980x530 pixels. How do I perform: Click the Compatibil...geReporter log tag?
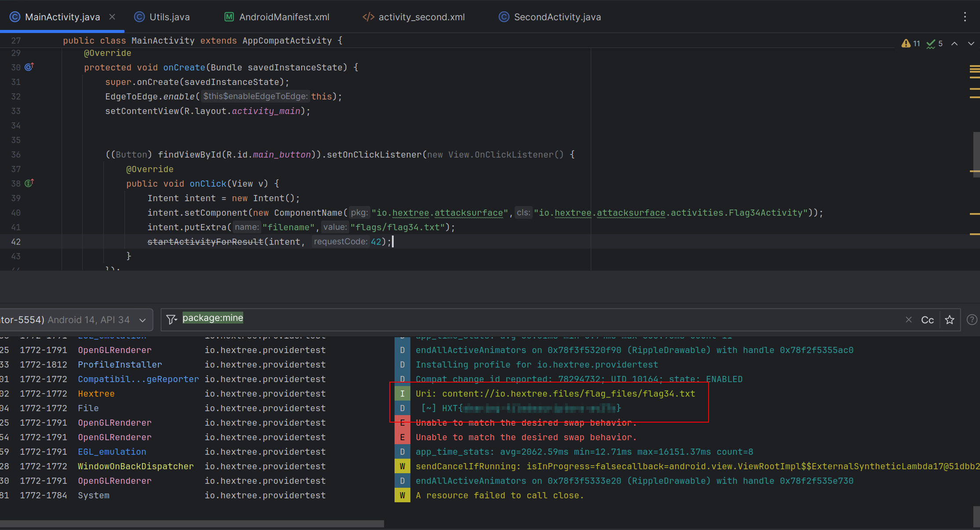pyautogui.click(x=138, y=379)
